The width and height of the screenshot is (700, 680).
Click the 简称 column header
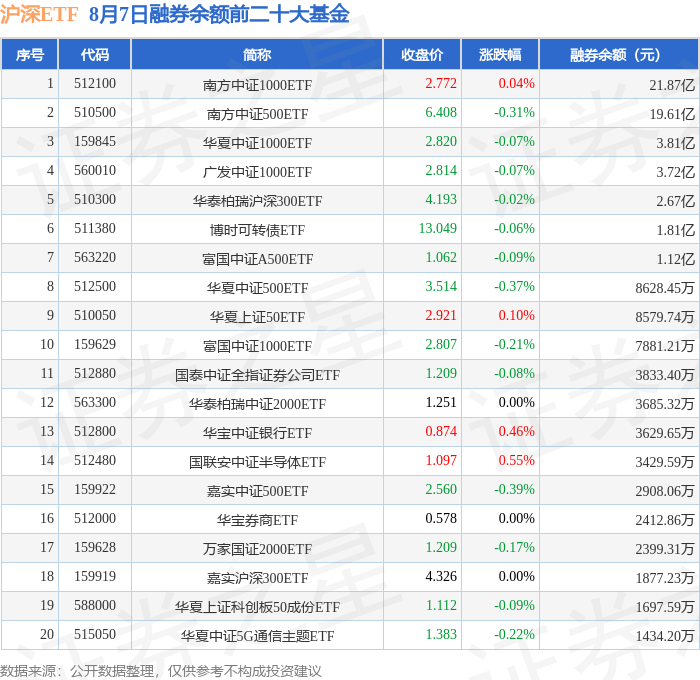pyautogui.click(x=257, y=54)
